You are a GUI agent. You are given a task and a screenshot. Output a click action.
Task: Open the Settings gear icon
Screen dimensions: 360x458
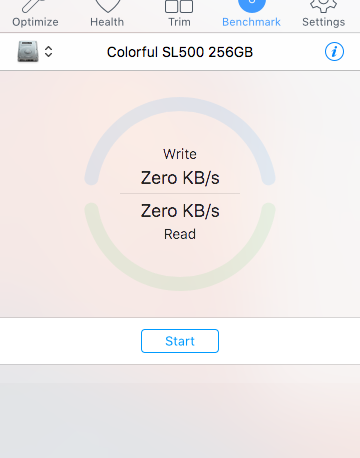[x=324, y=6]
